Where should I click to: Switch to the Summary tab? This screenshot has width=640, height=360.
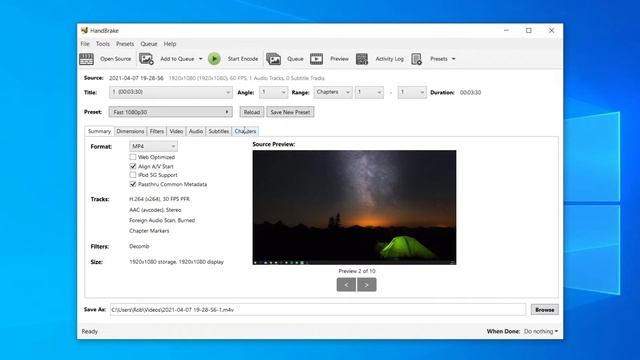99,131
